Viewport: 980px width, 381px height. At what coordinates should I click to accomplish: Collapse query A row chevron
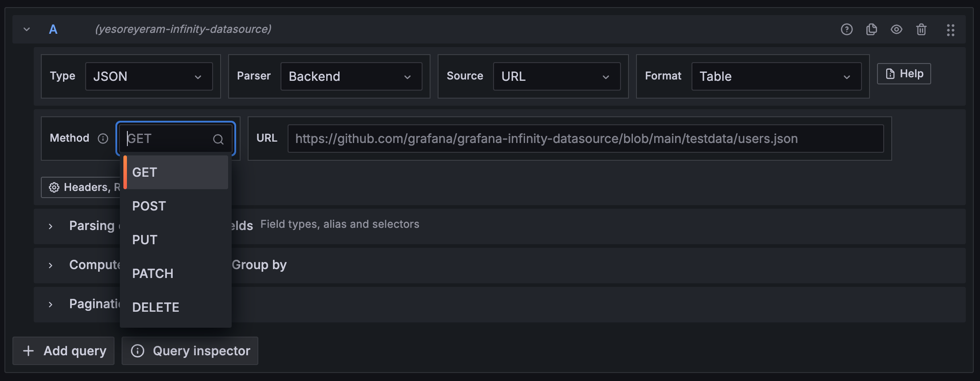[x=27, y=29]
